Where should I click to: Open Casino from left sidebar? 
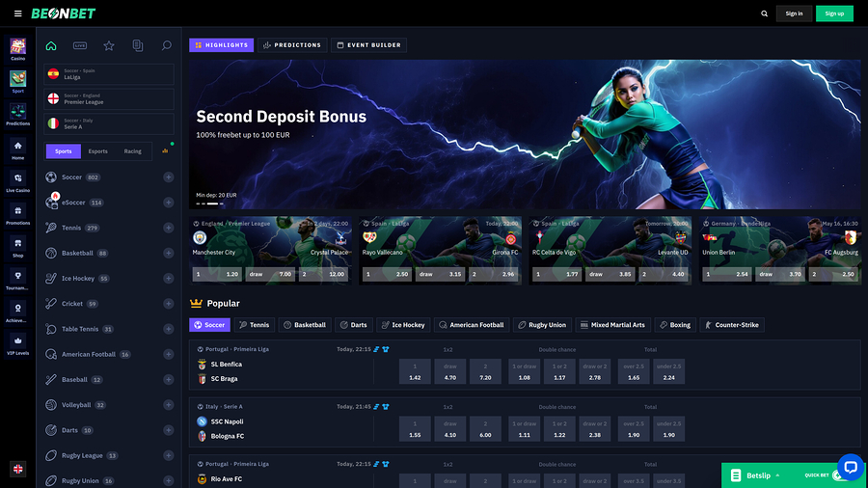click(17, 49)
